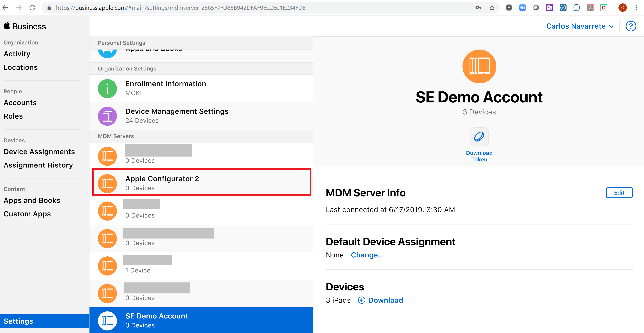
Task: Click the browser forward arrow
Action: [x=19, y=8]
